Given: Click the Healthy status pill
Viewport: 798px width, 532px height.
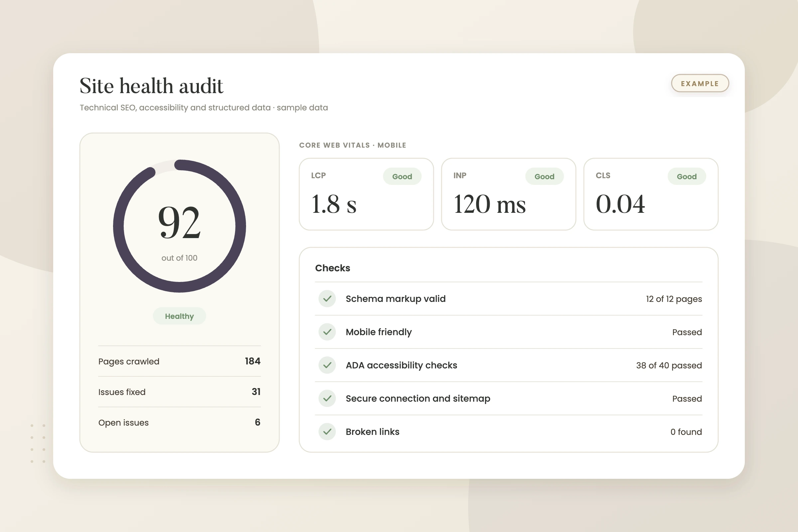Looking at the screenshot, I should [x=179, y=316].
